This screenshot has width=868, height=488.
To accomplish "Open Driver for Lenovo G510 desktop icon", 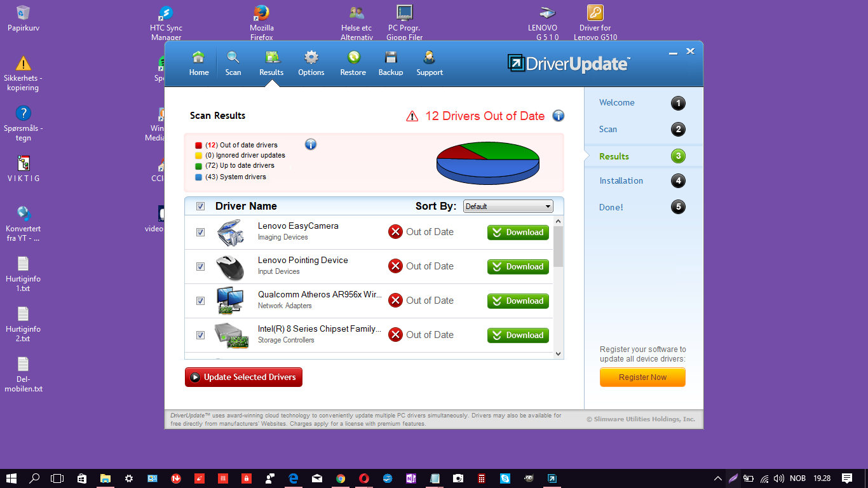I will pos(595,23).
